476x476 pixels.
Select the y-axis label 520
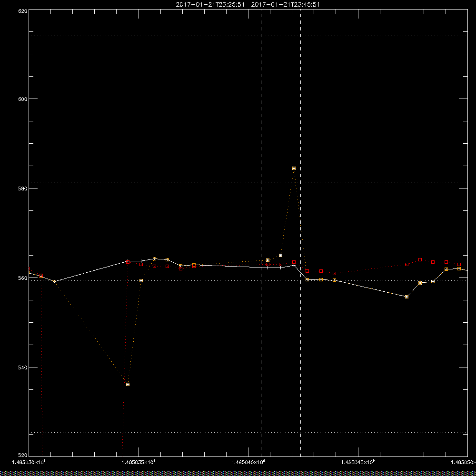point(23,456)
